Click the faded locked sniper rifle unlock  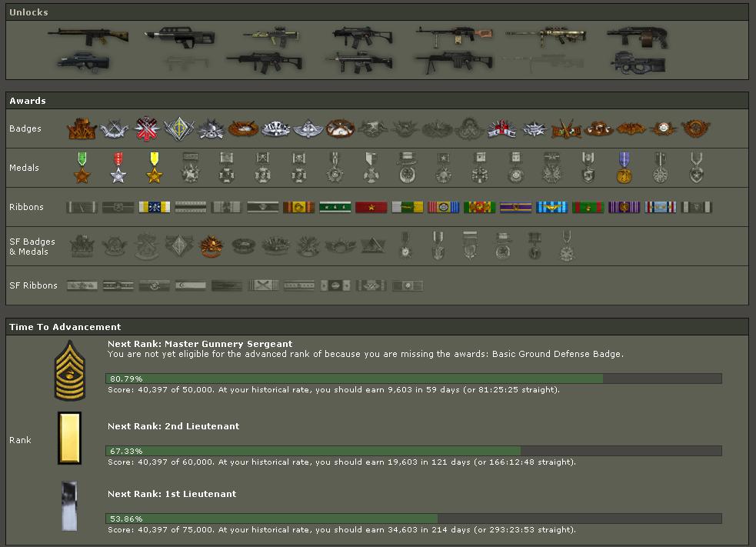pyautogui.click(x=544, y=63)
